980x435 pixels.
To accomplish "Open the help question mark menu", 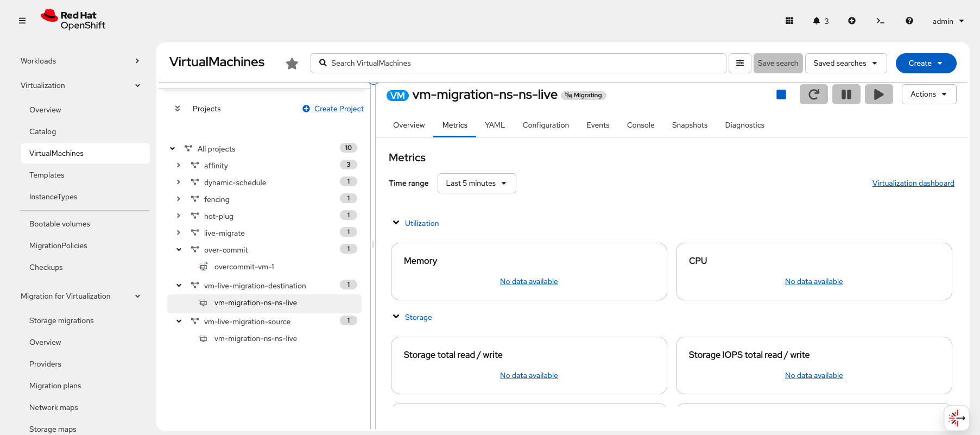I will 909,21.
